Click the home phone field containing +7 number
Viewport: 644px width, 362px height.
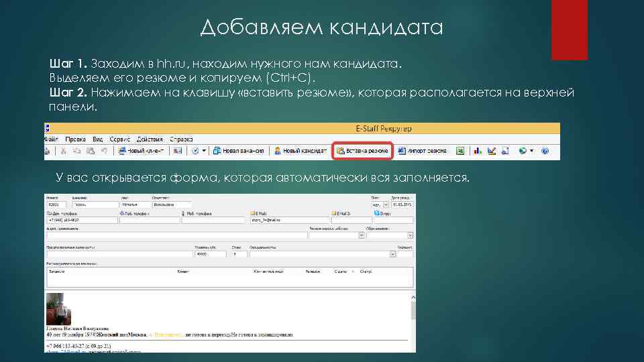[x=82, y=220]
